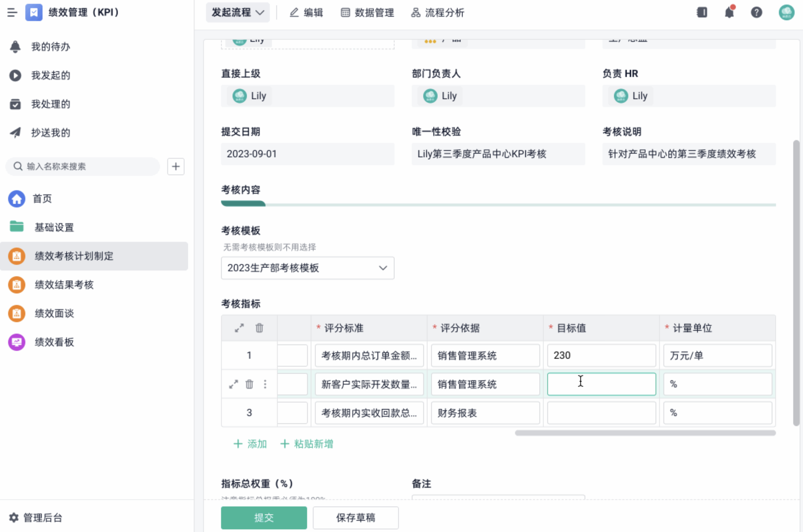
Task: Open the 我的待办 bell icon
Action: tap(15, 46)
